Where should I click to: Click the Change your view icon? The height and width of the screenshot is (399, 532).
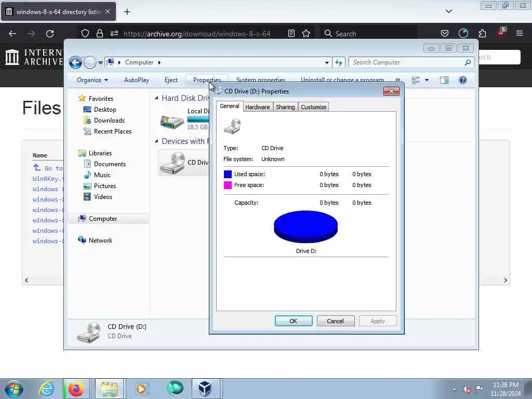pyautogui.click(x=416, y=80)
